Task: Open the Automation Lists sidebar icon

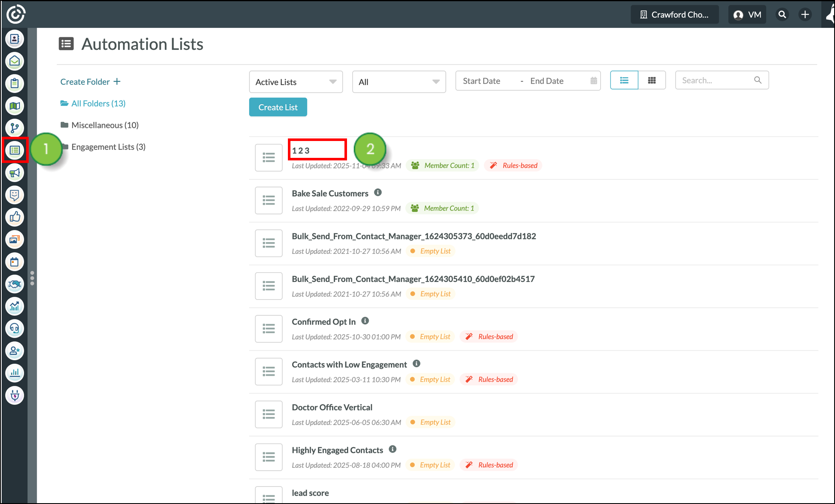Action: point(15,150)
